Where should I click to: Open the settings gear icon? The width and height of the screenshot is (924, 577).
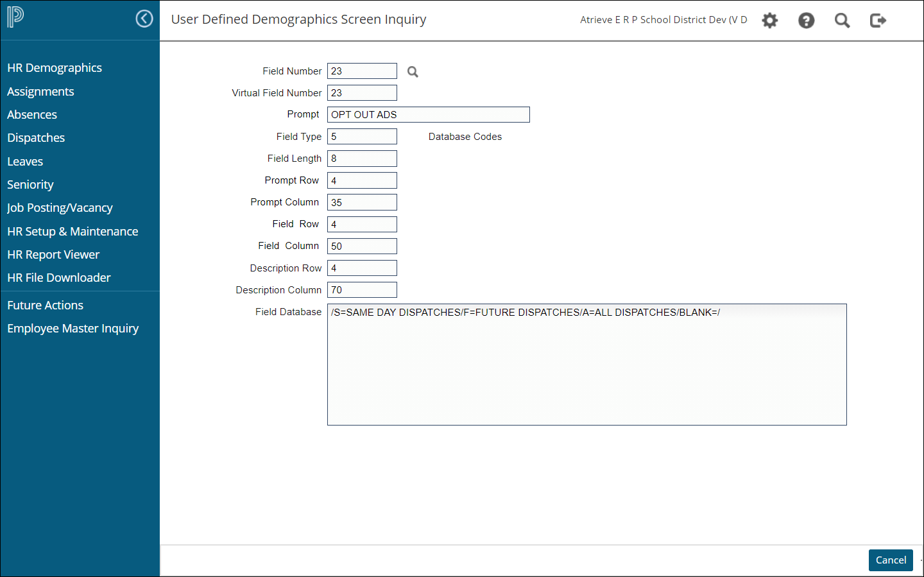click(x=769, y=21)
